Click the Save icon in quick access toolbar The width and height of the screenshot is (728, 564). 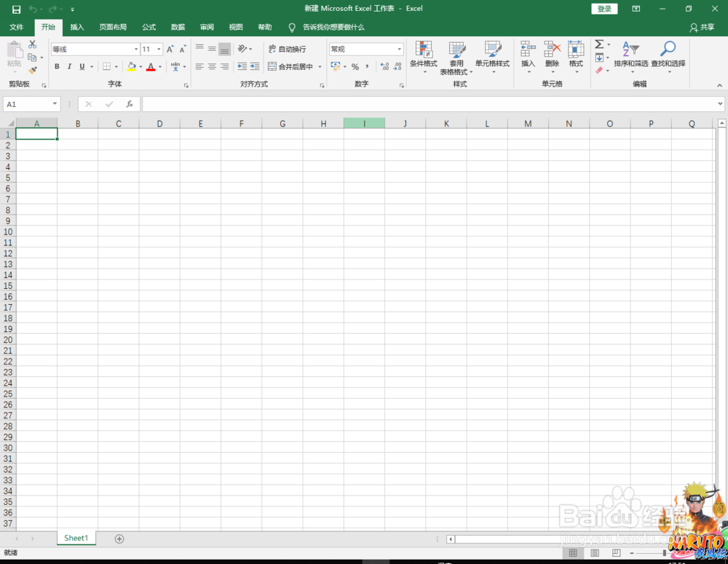[16, 9]
